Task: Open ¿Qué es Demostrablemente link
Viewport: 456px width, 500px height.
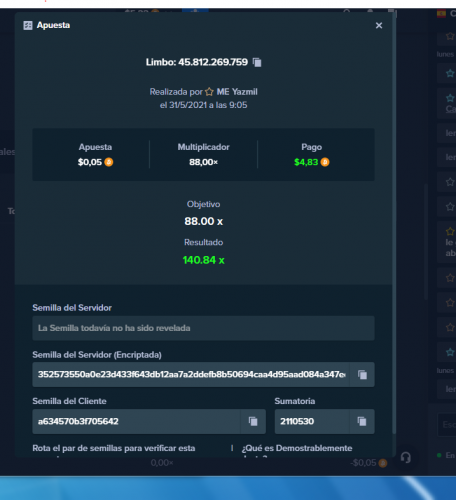Action: point(297,448)
